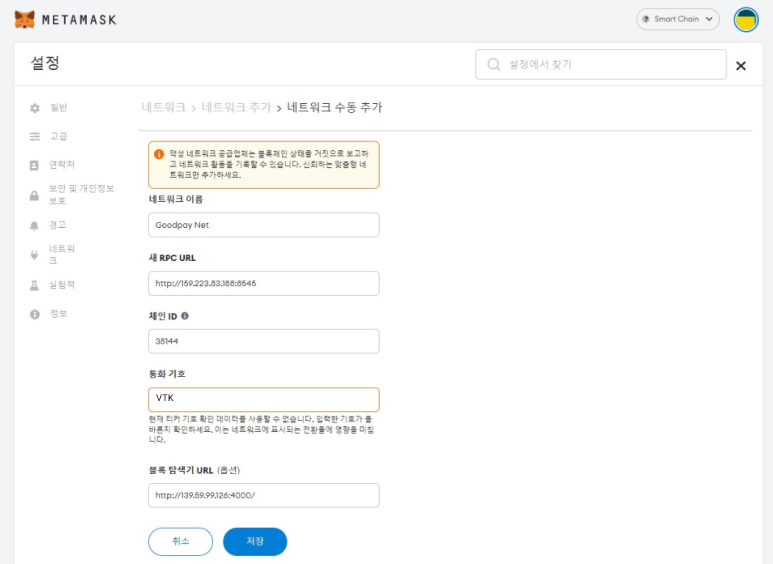The width and height of the screenshot is (773, 564).
Task: Click the Security lock icon
Action: tap(35, 195)
